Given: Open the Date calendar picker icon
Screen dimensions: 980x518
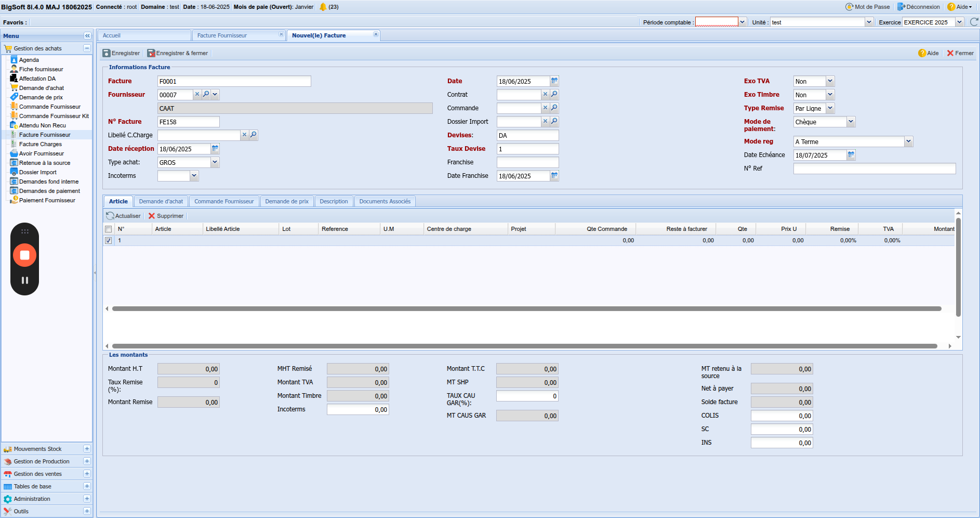Looking at the screenshot, I should point(554,81).
